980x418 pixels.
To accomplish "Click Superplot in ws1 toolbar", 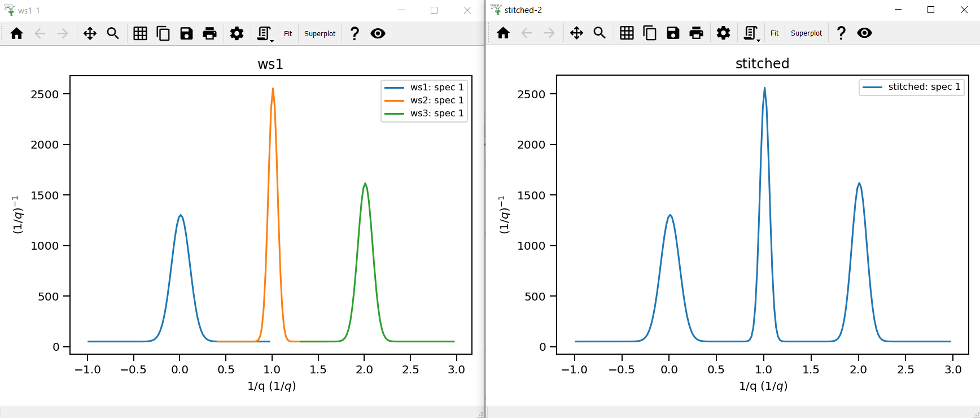I will tap(320, 34).
